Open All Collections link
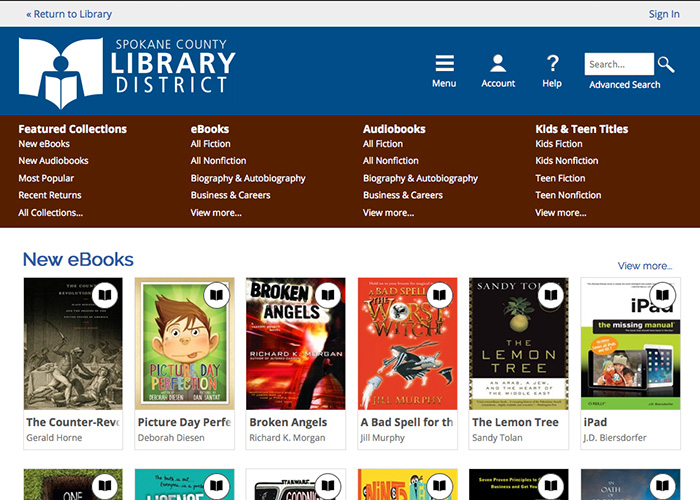700x500 pixels. 50,212
